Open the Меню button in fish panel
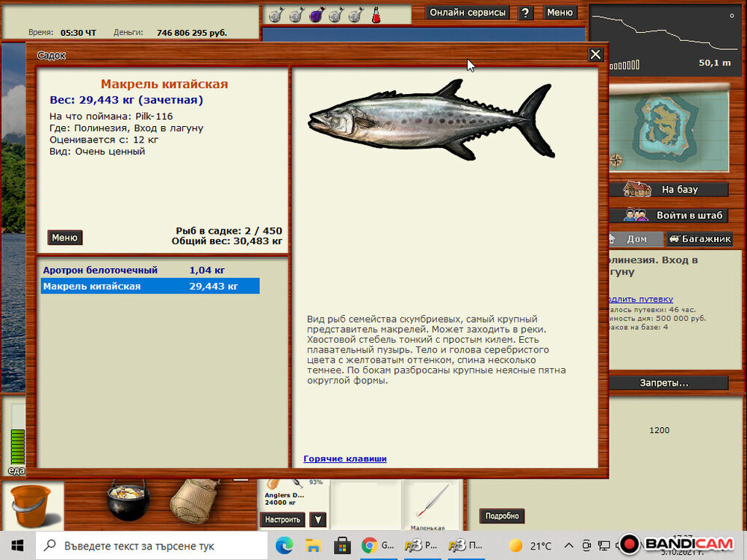 (x=64, y=237)
